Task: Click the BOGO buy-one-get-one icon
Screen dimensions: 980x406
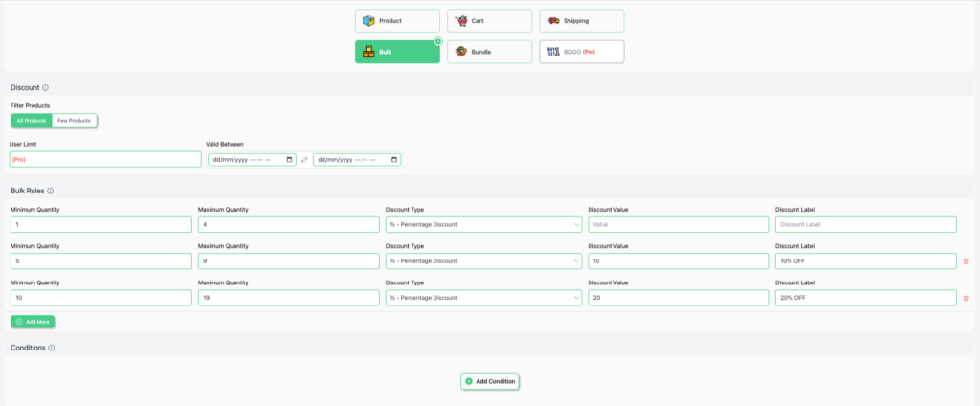Action: coord(554,52)
